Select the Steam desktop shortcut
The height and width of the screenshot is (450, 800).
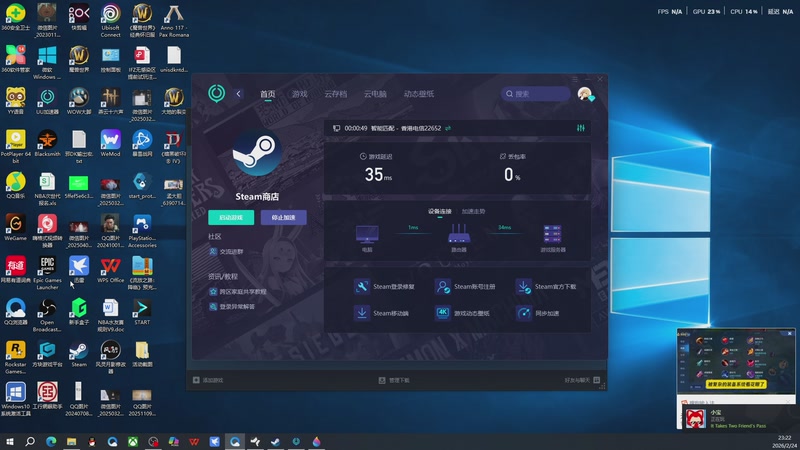79,354
